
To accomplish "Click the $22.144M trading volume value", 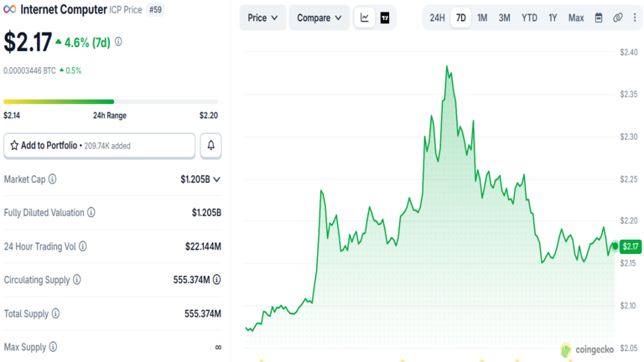I will [x=203, y=246].
